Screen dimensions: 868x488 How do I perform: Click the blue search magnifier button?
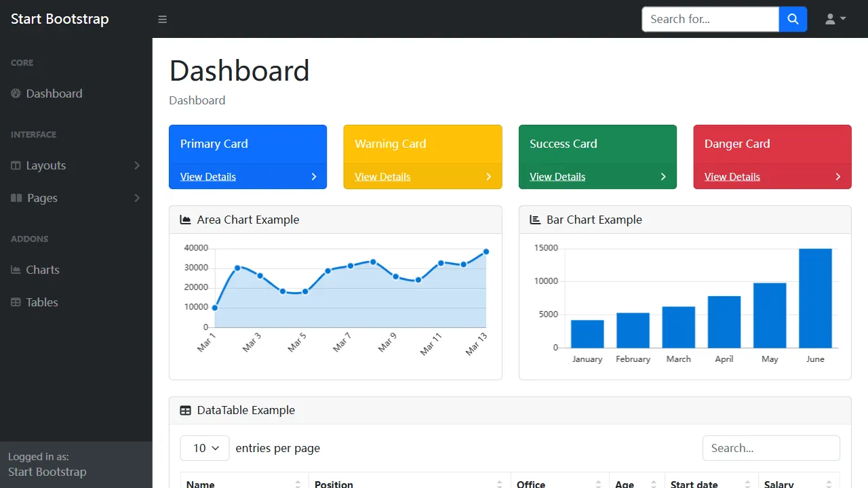(x=793, y=19)
